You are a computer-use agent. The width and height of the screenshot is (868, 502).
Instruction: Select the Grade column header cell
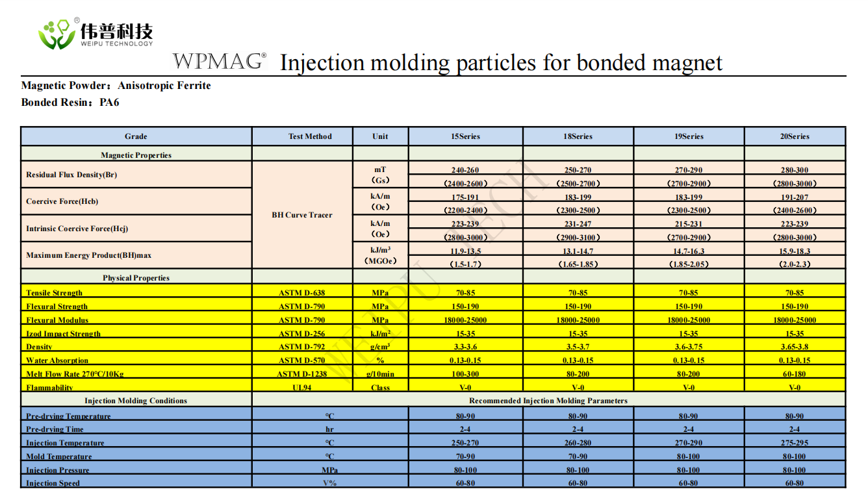[x=136, y=136]
